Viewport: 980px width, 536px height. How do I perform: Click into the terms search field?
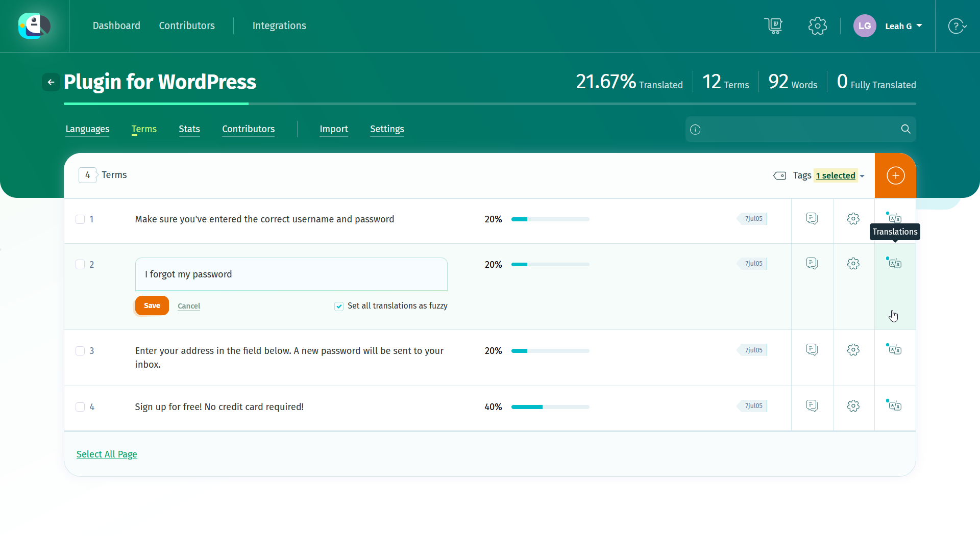tap(800, 130)
